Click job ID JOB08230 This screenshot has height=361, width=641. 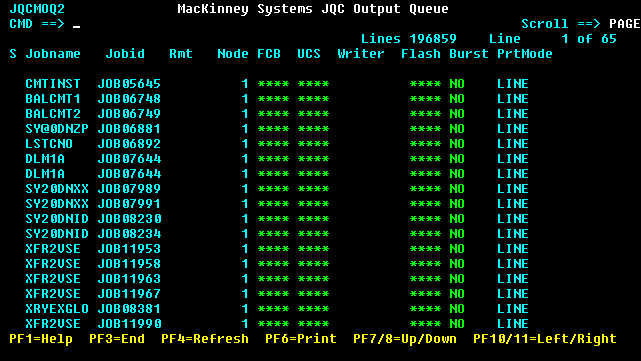129,219
